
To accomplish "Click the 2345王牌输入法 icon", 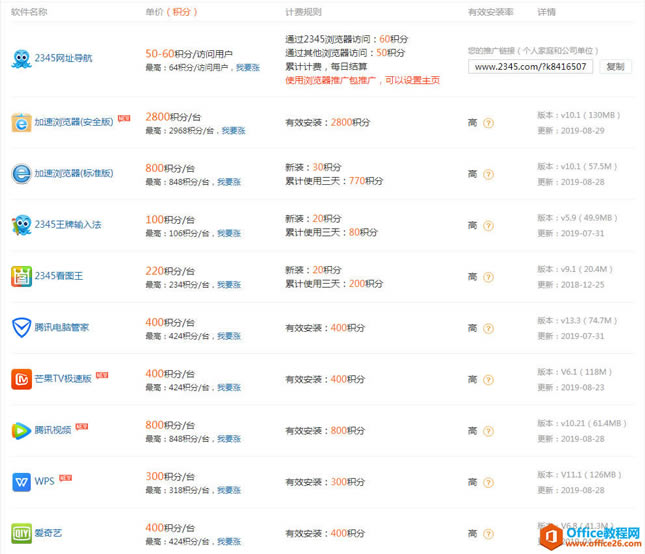I will [x=21, y=225].
